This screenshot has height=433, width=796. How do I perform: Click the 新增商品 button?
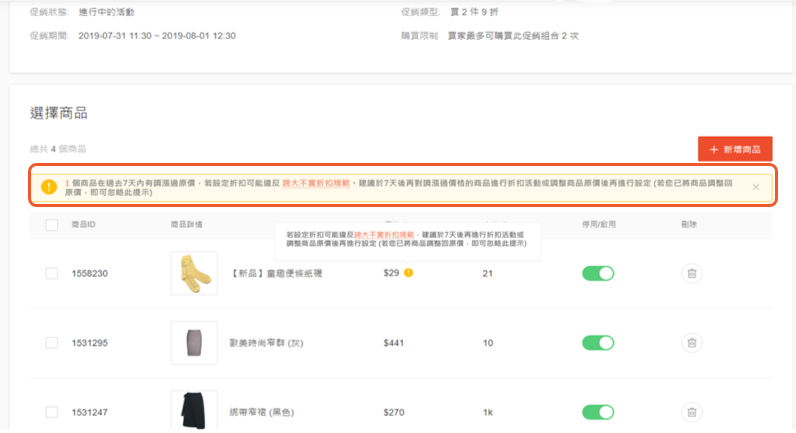(735, 149)
